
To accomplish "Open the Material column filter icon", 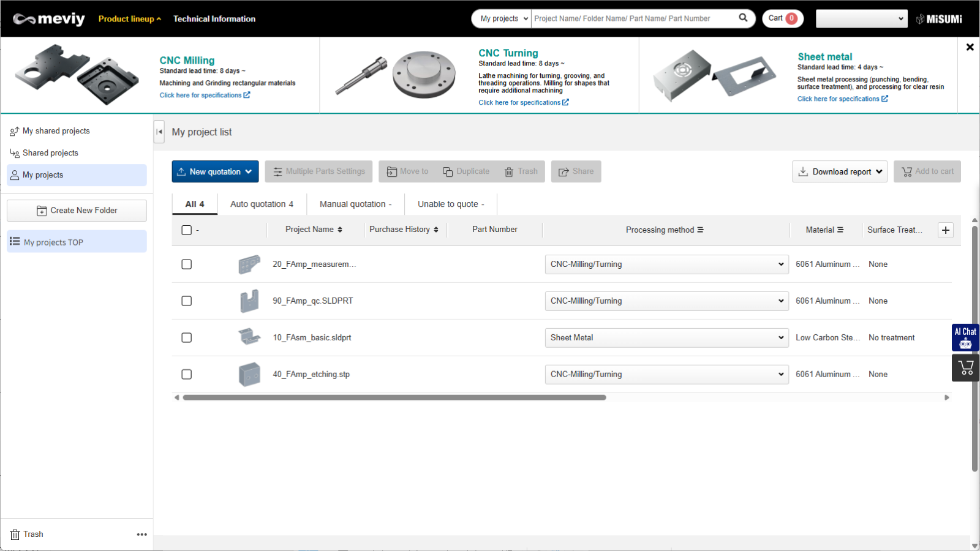I will pos(840,230).
